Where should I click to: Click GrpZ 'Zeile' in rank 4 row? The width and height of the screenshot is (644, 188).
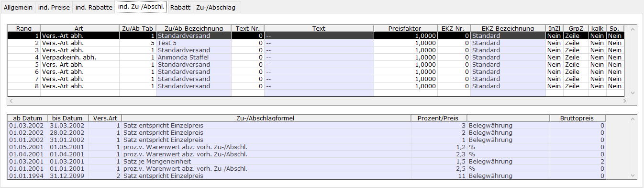coord(576,57)
